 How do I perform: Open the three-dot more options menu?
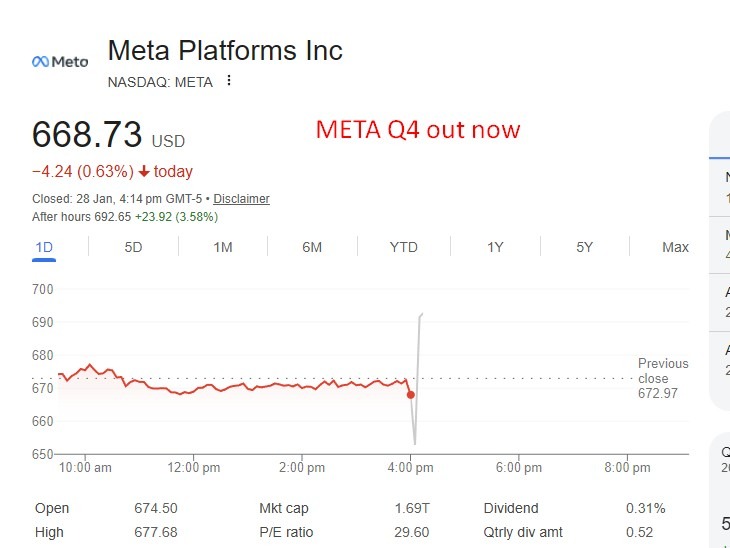coord(229,81)
